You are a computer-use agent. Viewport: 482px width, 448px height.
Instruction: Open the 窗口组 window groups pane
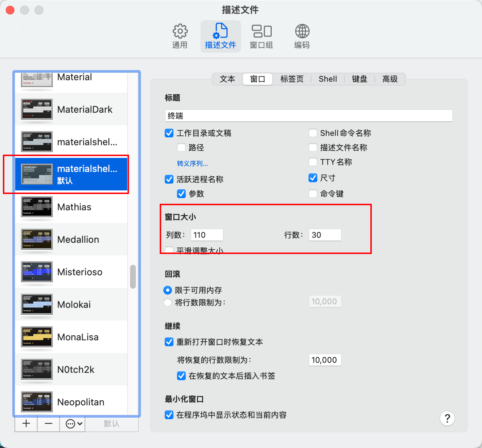point(261,36)
